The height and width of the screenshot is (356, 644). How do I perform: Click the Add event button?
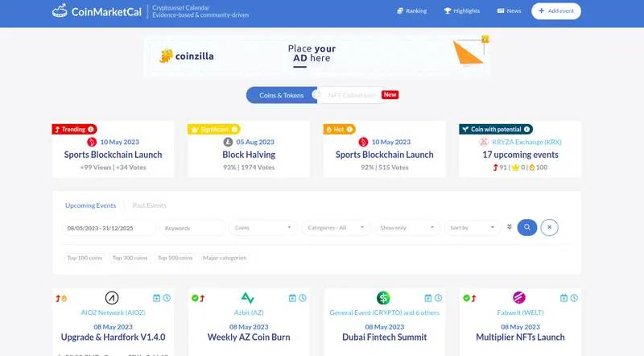coord(556,11)
